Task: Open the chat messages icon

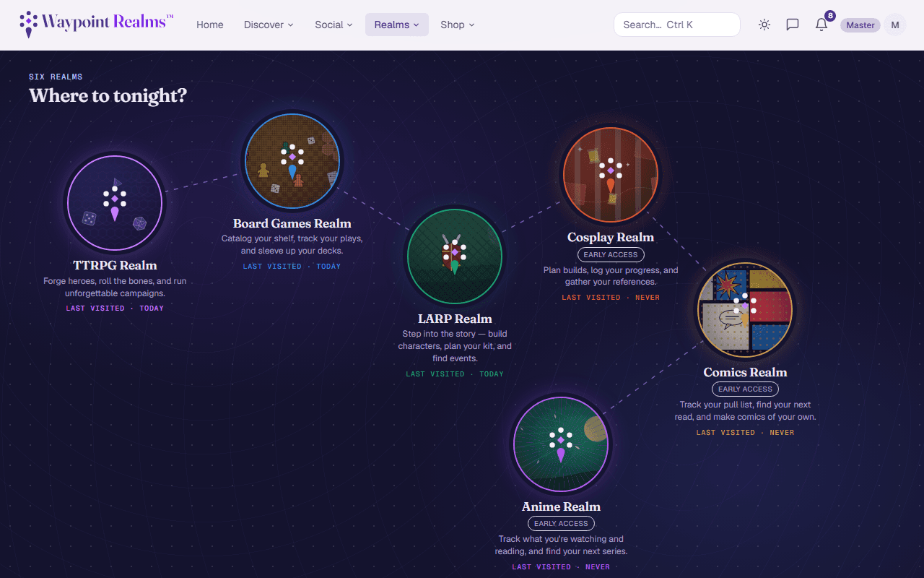Action: coord(793,25)
